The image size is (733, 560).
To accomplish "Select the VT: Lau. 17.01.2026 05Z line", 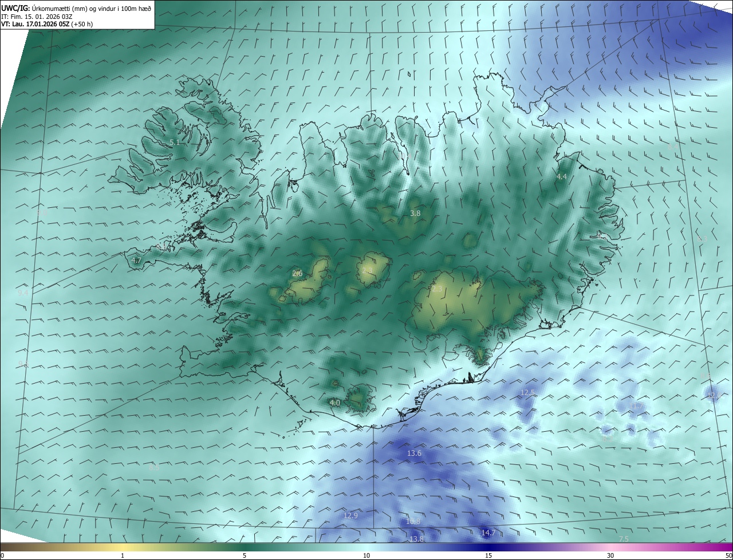I will [x=48, y=24].
